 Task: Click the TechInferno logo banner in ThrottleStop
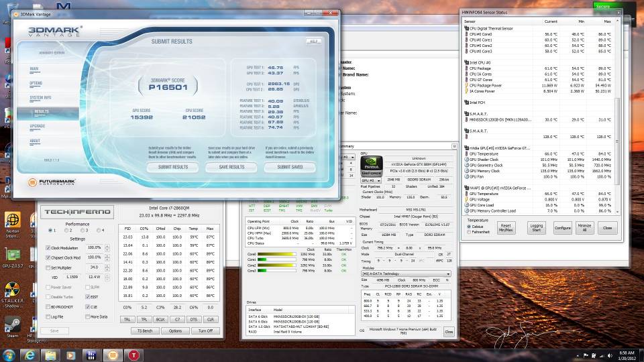pyautogui.click(x=77, y=212)
